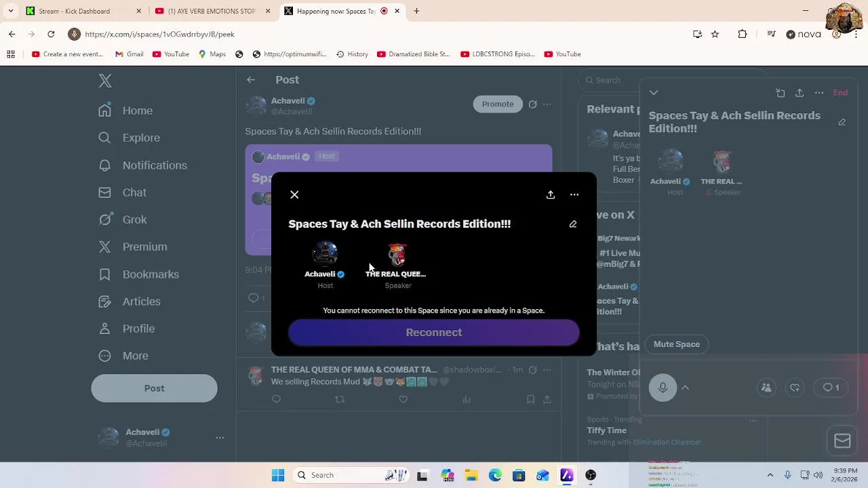Toggle the microphone in the Space dock
868x488 pixels.
point(663,388)
